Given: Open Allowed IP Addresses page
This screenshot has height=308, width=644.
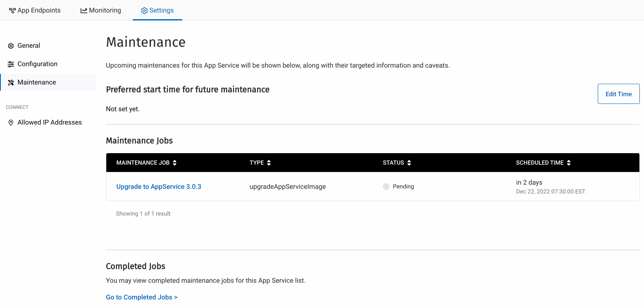Looking at the screenshot, I should coord(48,122).
